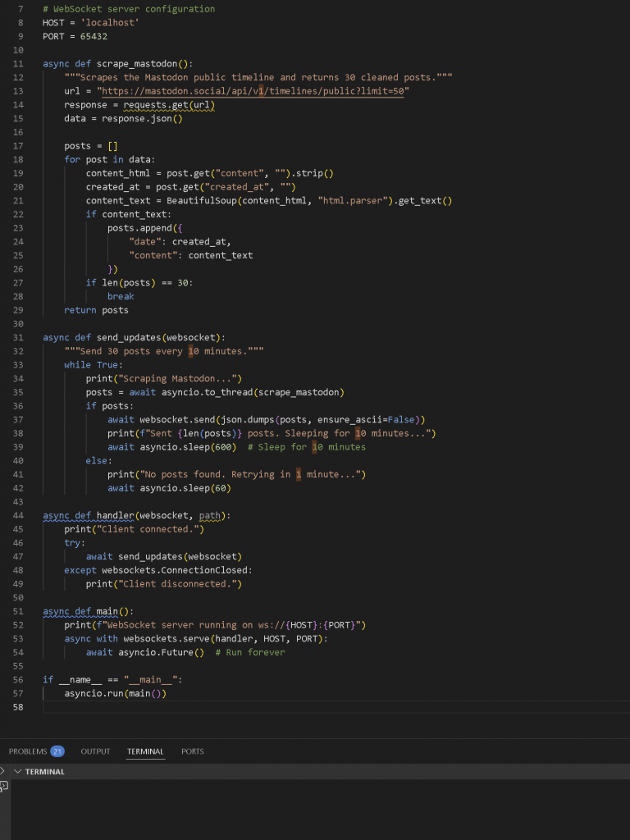This screenshot has width=630, height=840.
Task: Click the underlined requests.get(url) call
Action: point(169,105)
